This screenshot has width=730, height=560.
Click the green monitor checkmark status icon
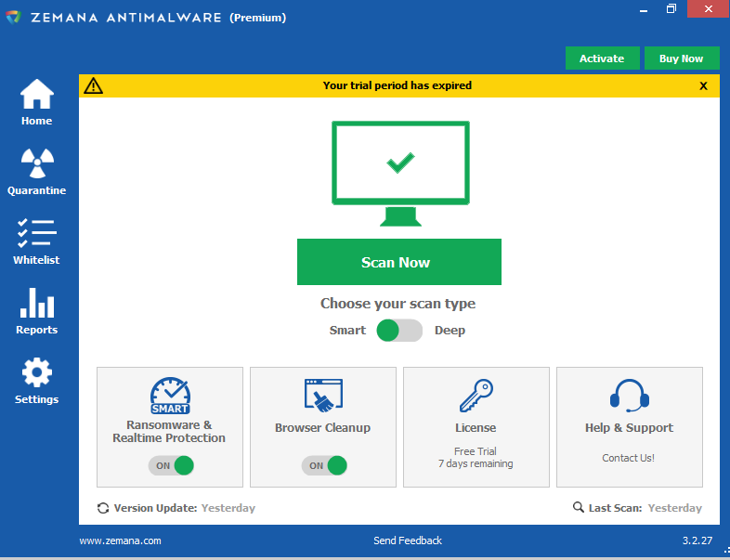coord(400,174)
